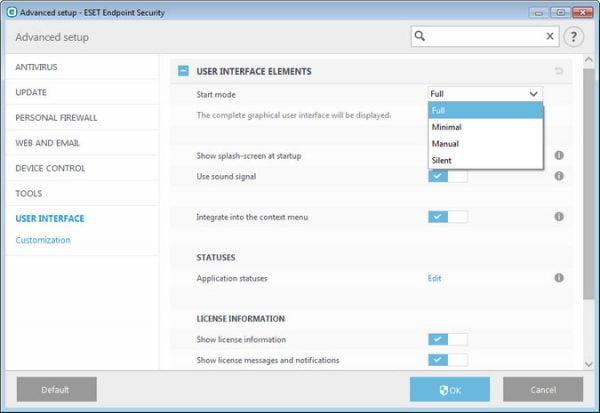Collapse the User Interface Elements section
Screen dimensions: 600x413
(183, 71)
